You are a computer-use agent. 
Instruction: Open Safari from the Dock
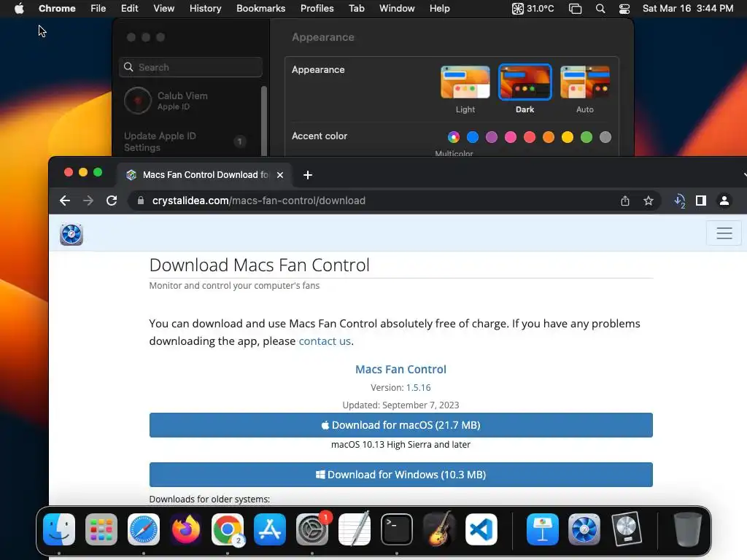[144, 529]
